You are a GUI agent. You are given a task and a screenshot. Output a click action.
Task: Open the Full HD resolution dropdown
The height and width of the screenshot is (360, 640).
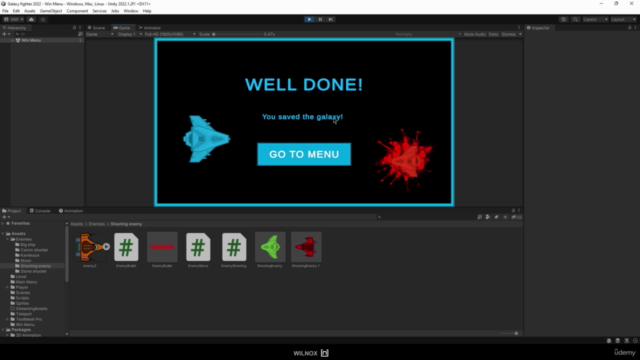169,34
